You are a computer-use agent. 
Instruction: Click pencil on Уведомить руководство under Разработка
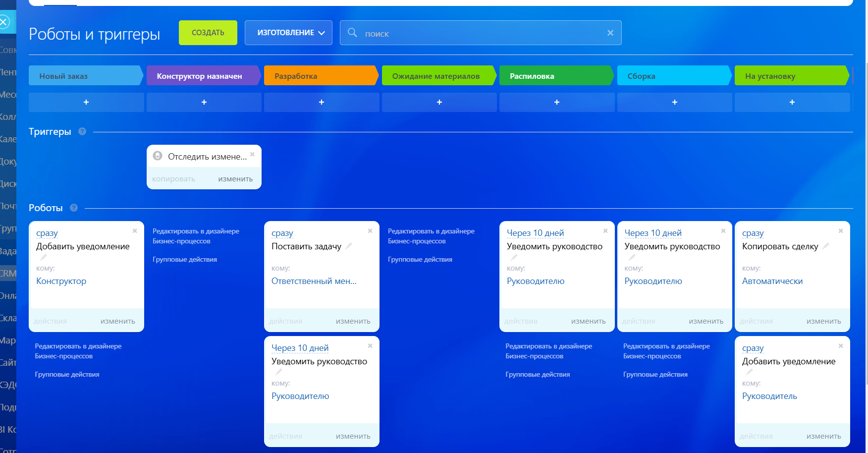click(x=279, y=372)
